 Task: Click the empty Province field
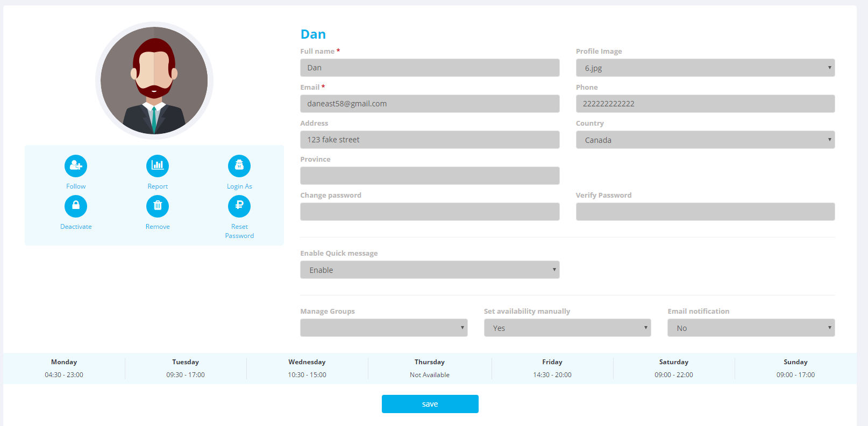point(430,176)
